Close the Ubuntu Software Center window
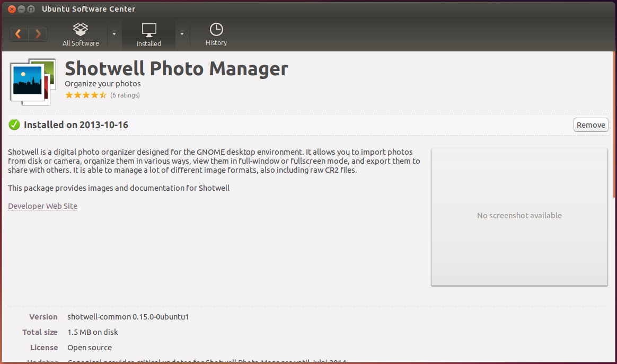The width and height of the screenshot is (617, 364). 12,9
